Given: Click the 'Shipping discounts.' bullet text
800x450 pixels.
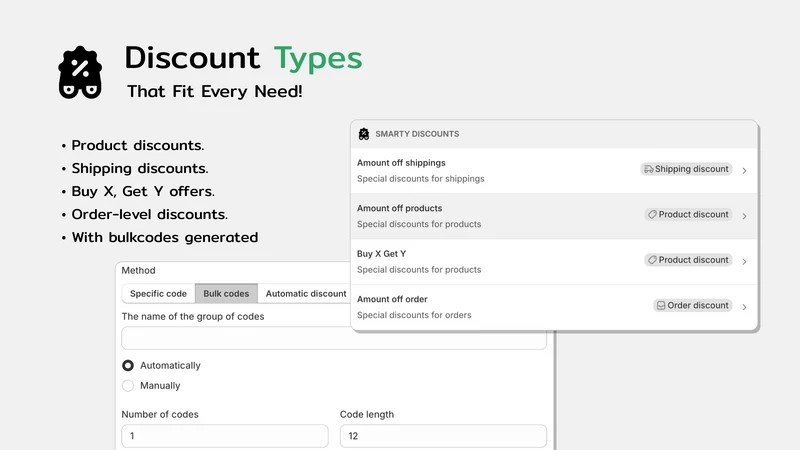Looking at the screenshot, I should pyautogui.click(x=140, y=168).
